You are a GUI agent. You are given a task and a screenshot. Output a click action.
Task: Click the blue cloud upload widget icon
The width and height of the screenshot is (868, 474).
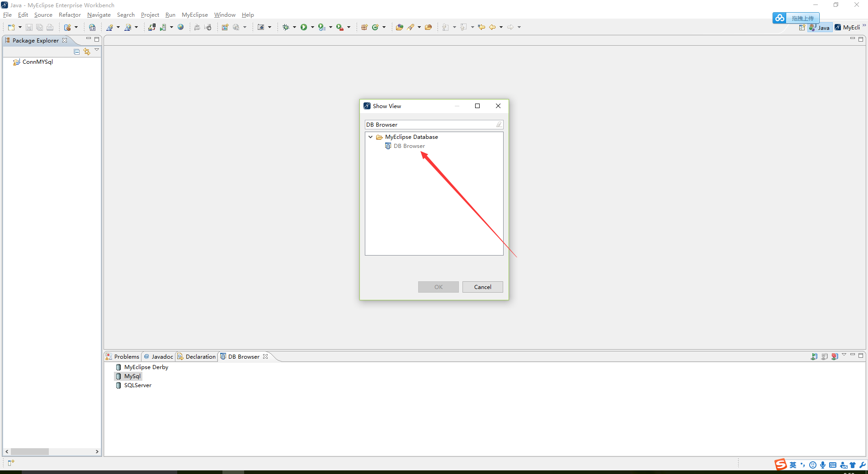click(779, 18)
